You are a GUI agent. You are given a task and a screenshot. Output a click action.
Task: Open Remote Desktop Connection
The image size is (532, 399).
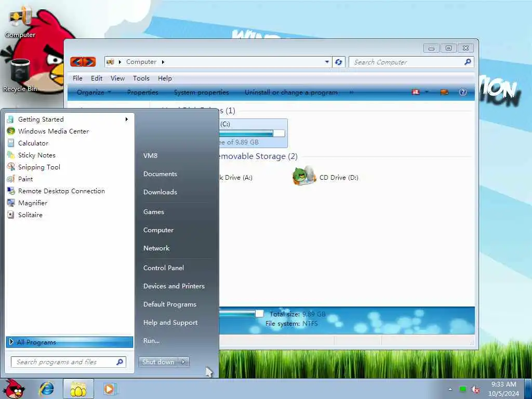tap(69, 191)
